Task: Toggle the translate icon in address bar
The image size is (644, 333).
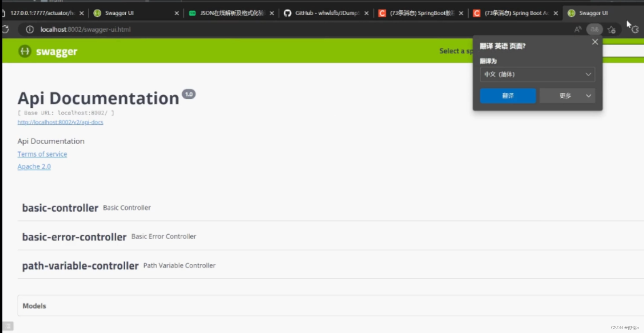Action: tap(594, 29)
